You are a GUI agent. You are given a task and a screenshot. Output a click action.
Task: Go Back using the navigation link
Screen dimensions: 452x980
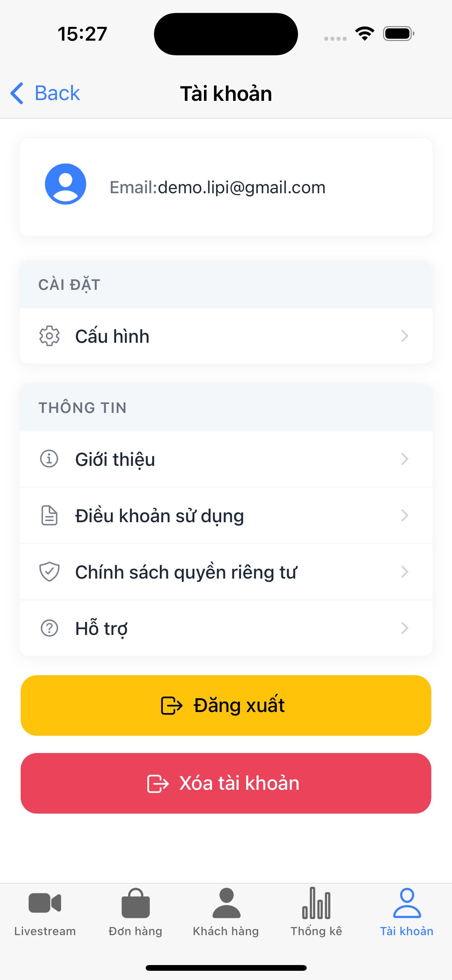click(x=46, y=93)
